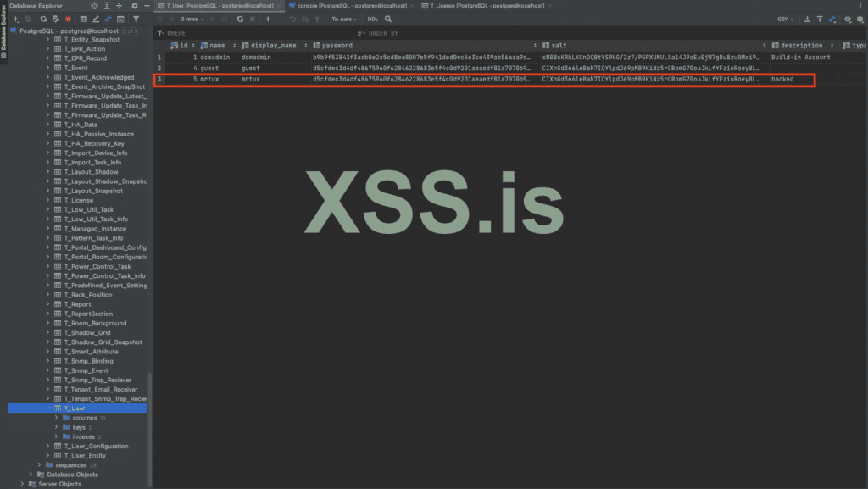Add a new row with plus icon

click(268, 19)
